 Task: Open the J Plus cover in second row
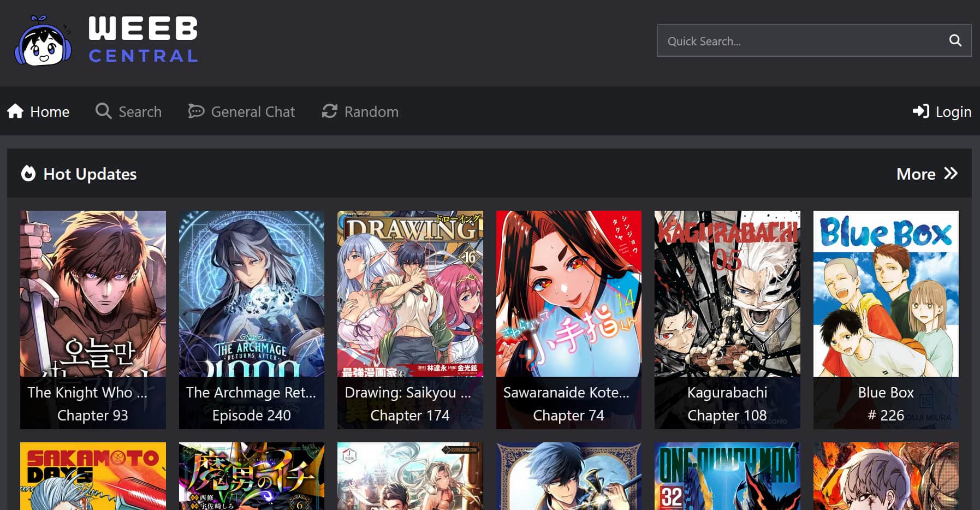point(410,476)
